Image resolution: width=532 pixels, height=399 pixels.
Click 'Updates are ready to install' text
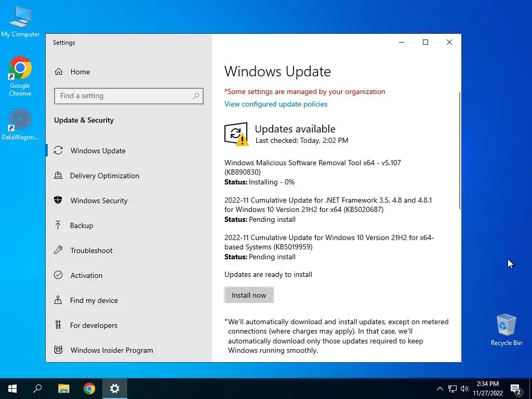coord(268,274)
